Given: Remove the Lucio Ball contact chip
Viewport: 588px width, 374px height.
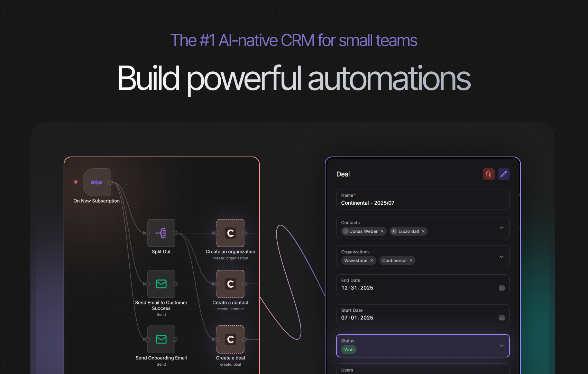Looking at the screenshot, I should (423, 231).
